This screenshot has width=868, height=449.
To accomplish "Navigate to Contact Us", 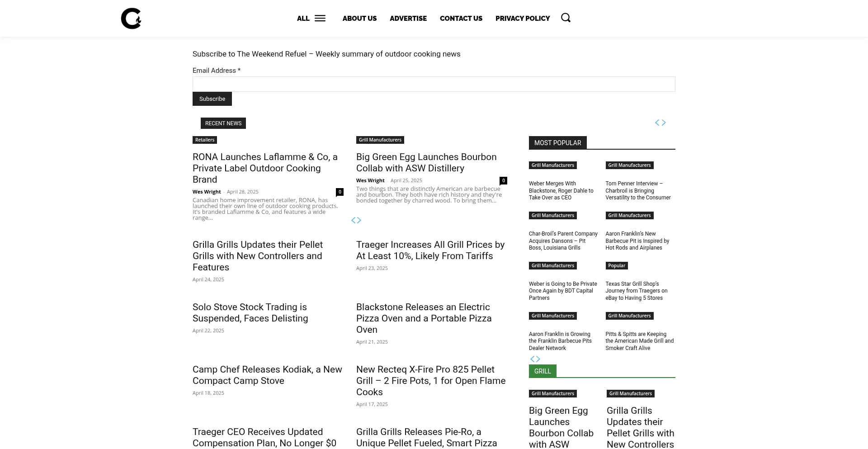I will 461,19.
